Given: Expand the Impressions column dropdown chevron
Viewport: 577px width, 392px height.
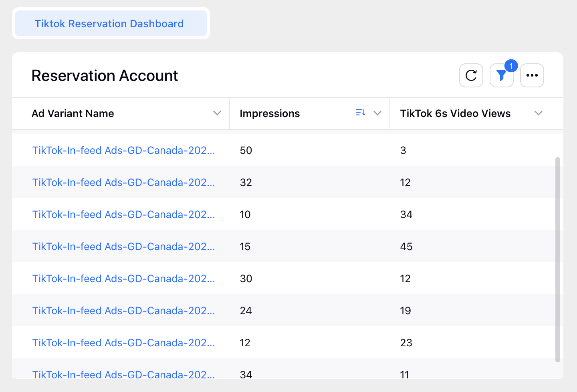Looking at the screenshot, I should pyautogui.click(x=377, y=113).
